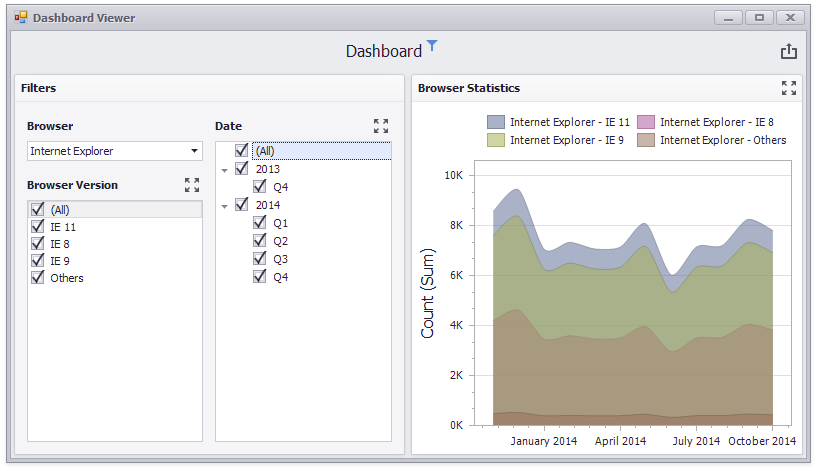This screenshot has height=471, width=817.
Task: Click the Dashboard Viewer app icon
Action: click(x=20, y=18)
